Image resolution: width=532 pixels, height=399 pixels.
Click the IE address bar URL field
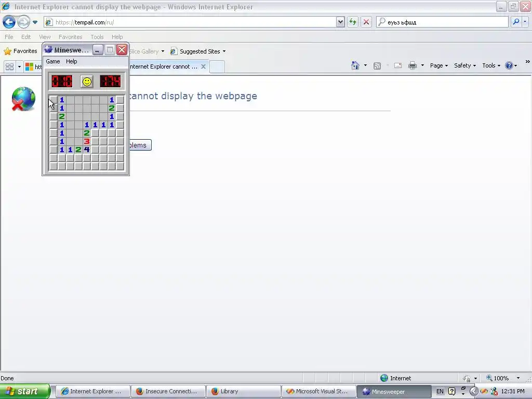click(x=190, y=22)
